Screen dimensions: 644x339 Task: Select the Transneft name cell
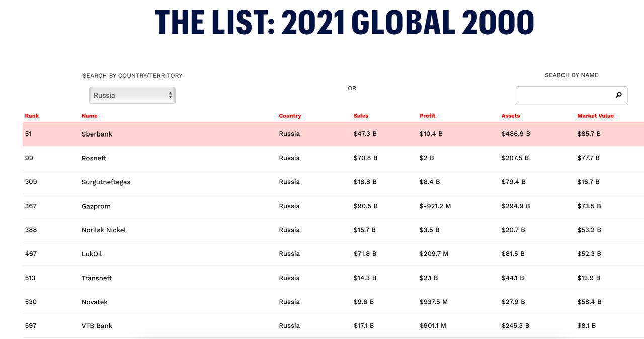[97, 278]
